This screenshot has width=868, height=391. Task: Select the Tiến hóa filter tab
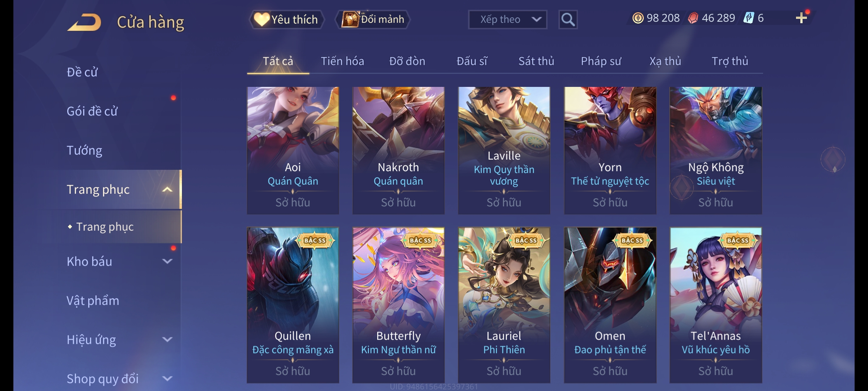pos(342,61)
